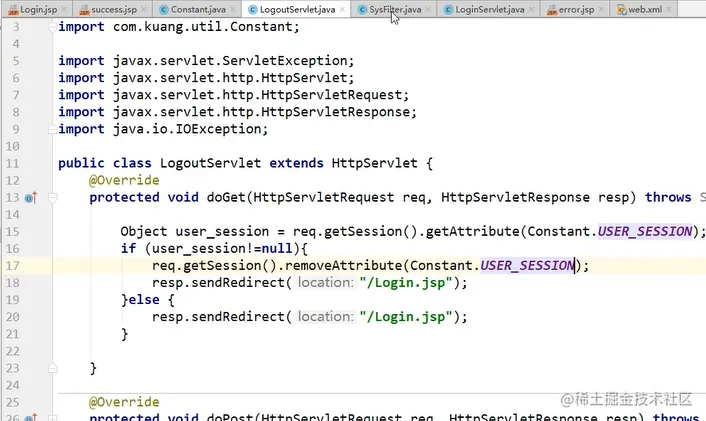Click the web.xml file icon in tab
The width and height of the screenshot is (706, 421).
click(622, 9)
